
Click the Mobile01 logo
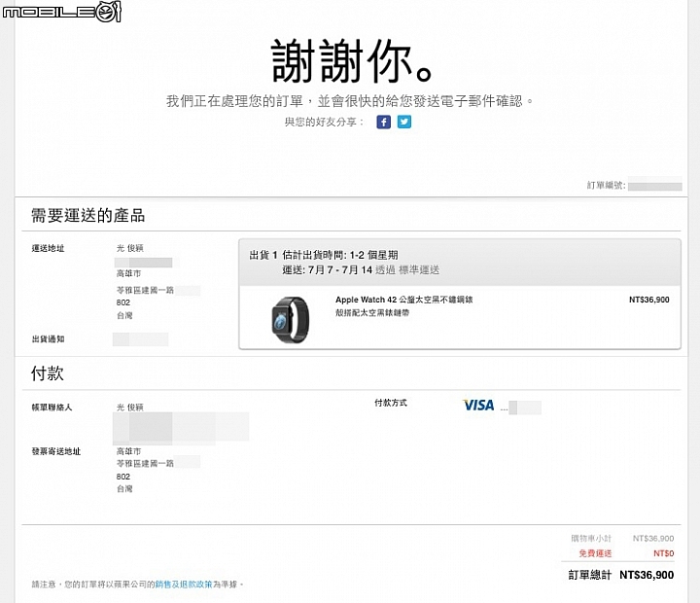pos(61,11)
